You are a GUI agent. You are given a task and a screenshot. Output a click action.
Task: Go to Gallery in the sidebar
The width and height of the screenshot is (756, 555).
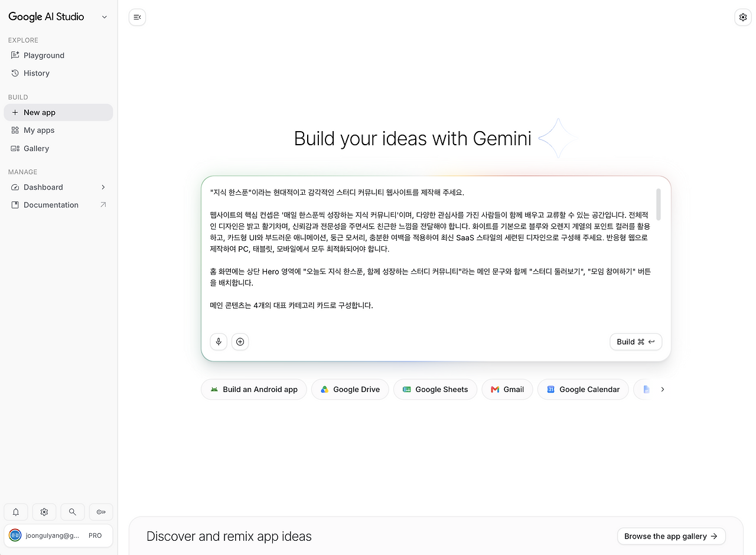pos(58,149)
